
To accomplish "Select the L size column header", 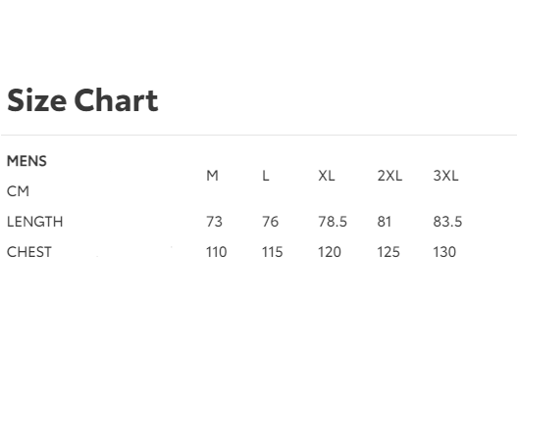I will point(266,176).
